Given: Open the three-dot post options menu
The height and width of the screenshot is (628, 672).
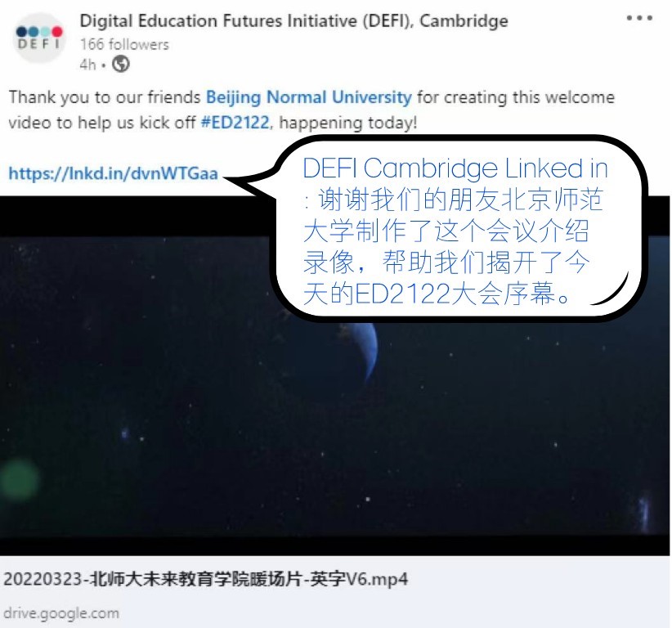Looking at the screenshot, I should click(639, 18).
